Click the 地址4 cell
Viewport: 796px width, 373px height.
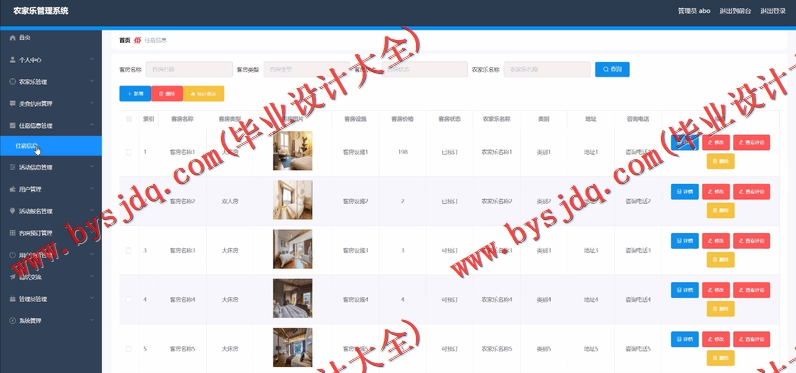pyautogui.click(x=590, y=299)
